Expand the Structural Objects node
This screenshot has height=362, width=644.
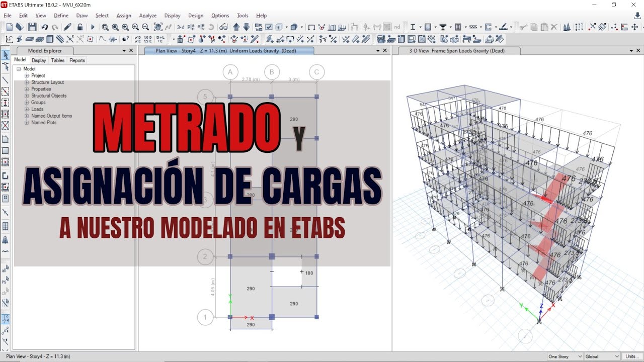coord(27,96)
